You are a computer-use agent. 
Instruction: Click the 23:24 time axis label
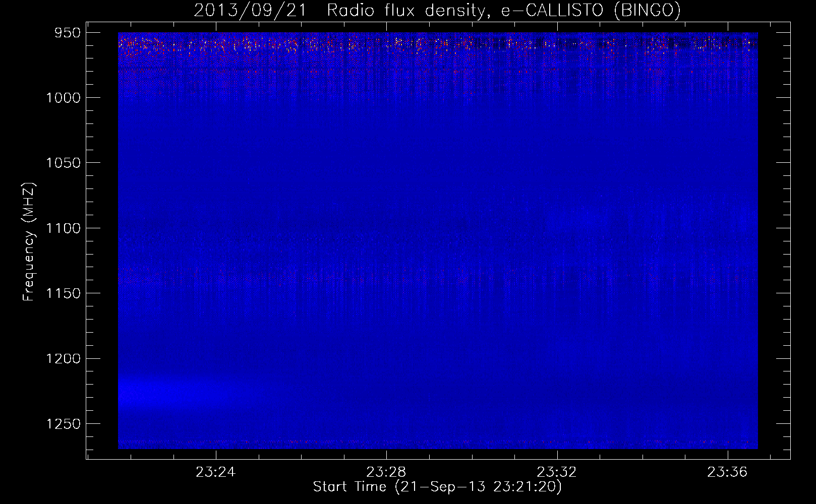point(216,472)
